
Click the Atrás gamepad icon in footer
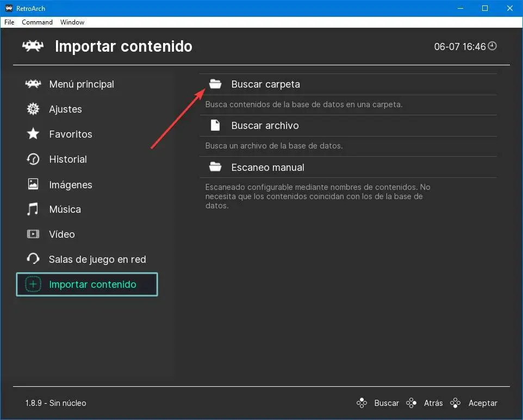click(x=411, y=403)
